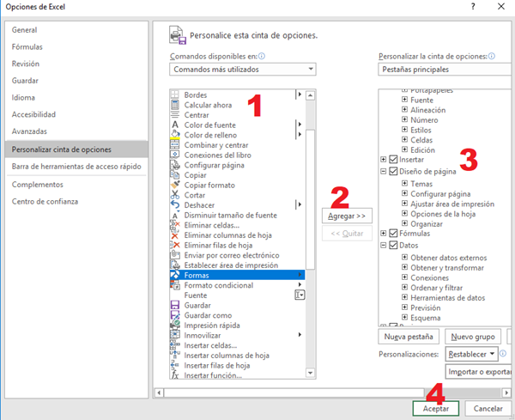Screen dimensions: 515x420
Task: Expand the Ordenar y filtrar group
Action: point(404,287)
